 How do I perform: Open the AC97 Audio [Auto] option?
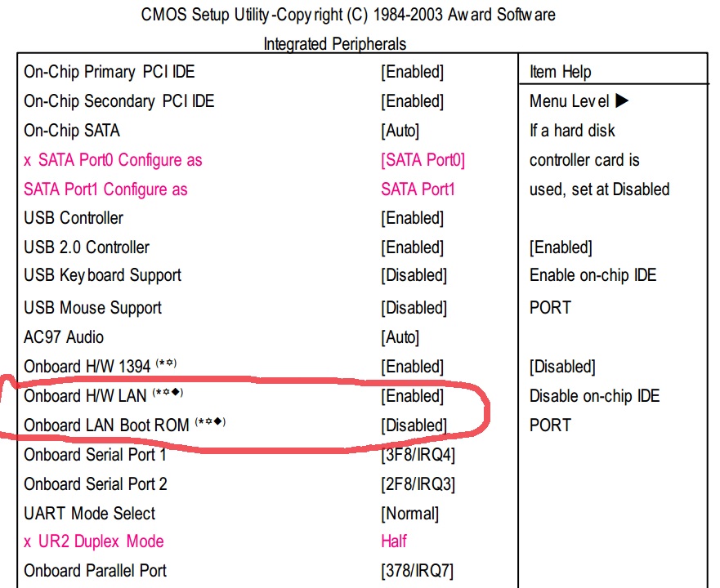(400, 337)
